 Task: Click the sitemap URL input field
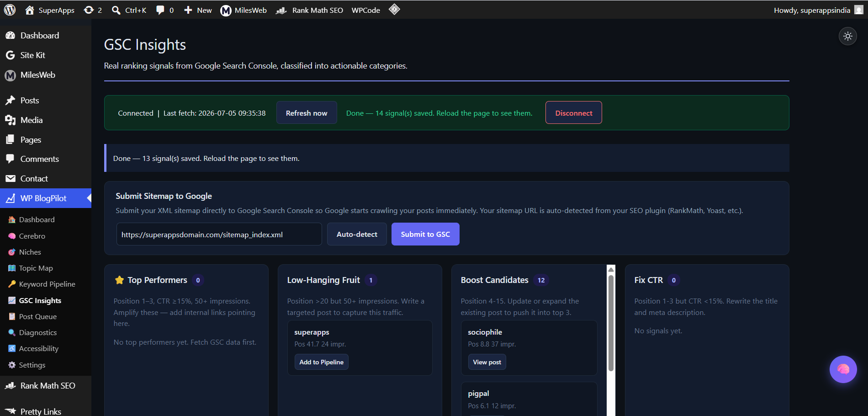click(x=219, y=234)
